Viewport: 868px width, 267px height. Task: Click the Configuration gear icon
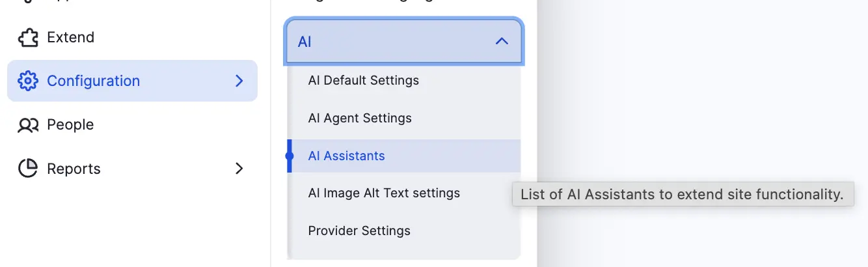tap(28, 81)
